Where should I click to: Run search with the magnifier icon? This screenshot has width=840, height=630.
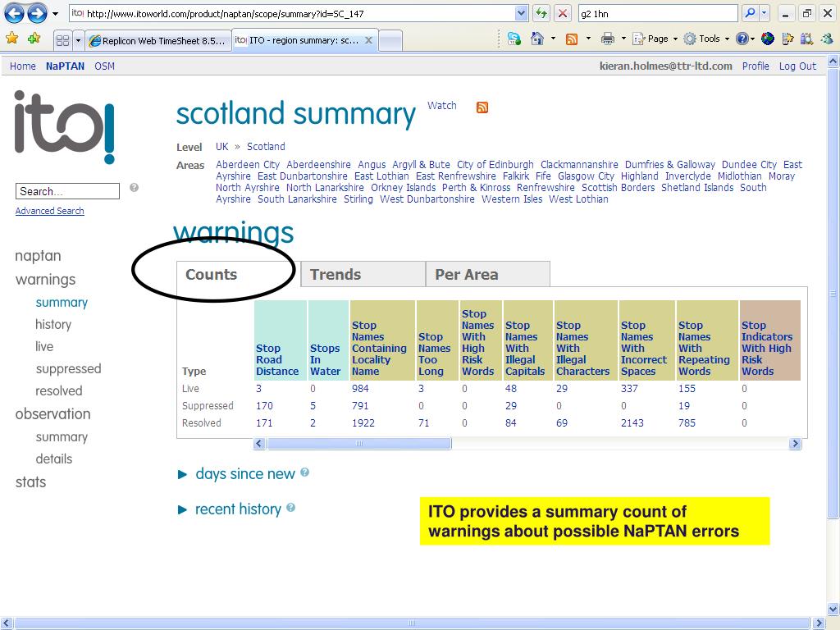click(x=751, y=13)
